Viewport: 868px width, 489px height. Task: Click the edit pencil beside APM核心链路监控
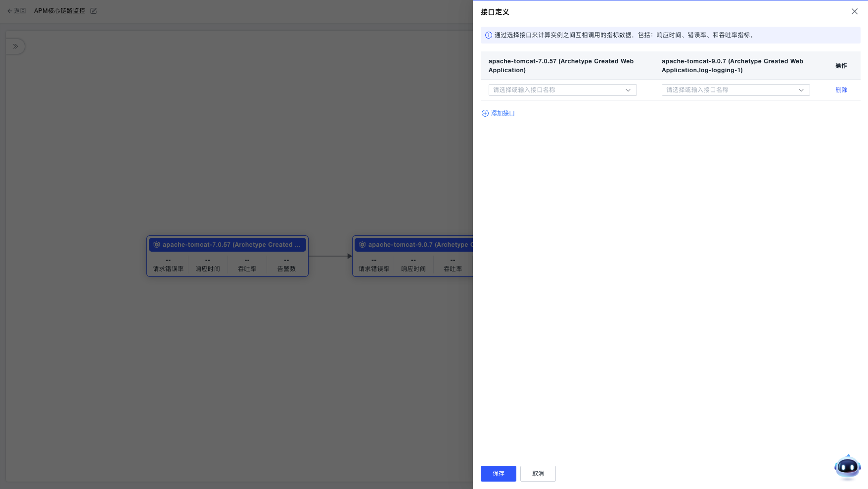pos(93,11)
